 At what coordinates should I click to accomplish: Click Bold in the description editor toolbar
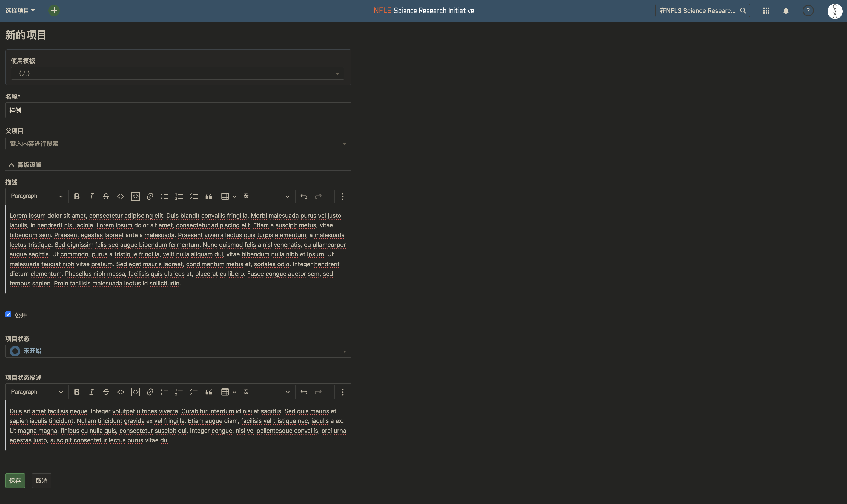77,196
